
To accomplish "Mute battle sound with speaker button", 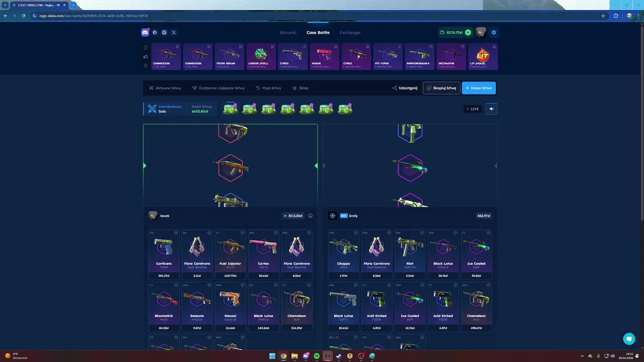I will 492,109.
